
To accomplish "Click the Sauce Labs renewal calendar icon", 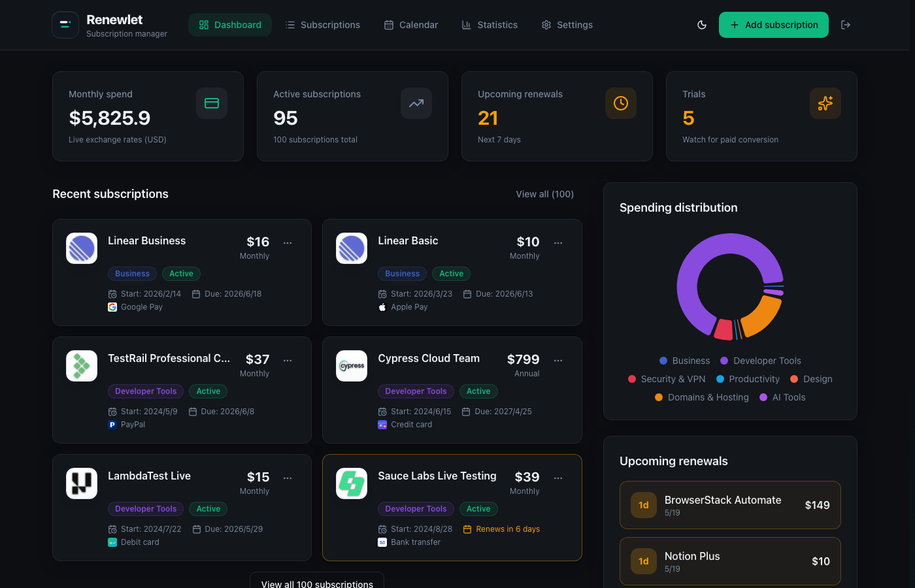I will click(x=467, y=529).
